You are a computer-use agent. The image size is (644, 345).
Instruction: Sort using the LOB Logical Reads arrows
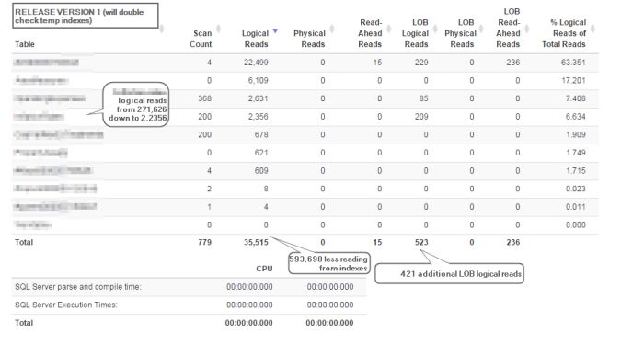435,29
